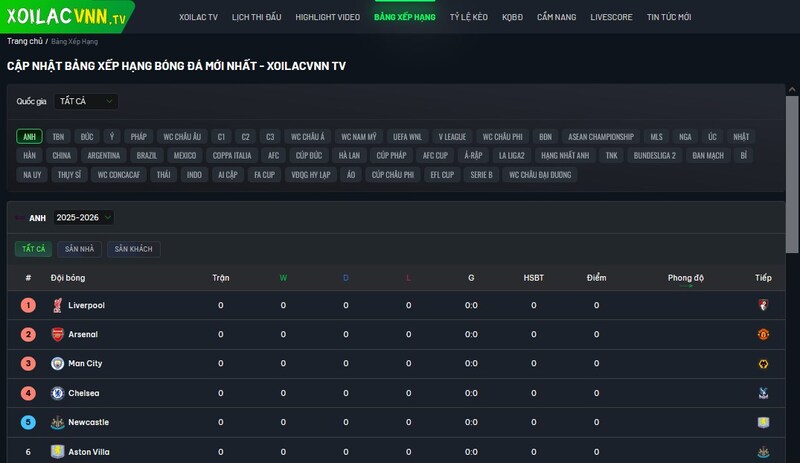Screen dimensions: 800x463
Task: Click the Newcastle club crest
Action: 58,422
